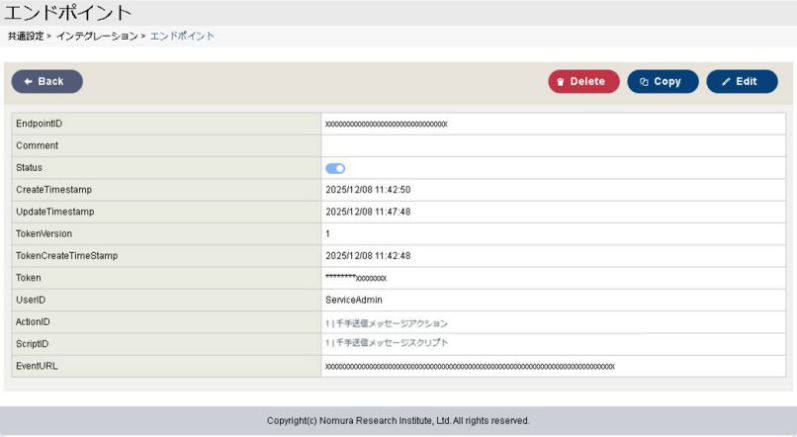
Task: Click the CreateTimestamp value 2025/12/08 11:42:50
Action: click(368, 190)
